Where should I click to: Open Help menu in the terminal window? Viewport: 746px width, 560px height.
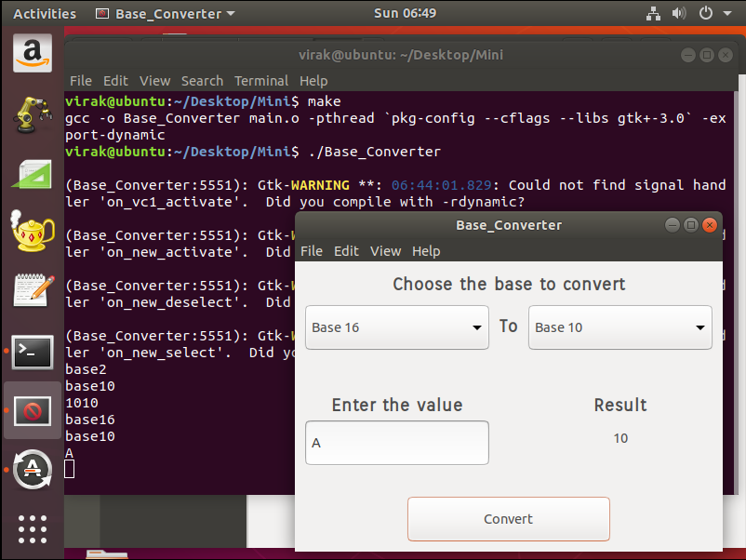[x=313, y=81]
